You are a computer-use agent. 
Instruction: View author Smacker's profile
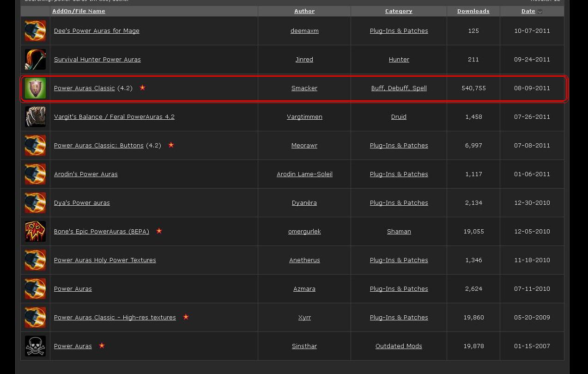pos(304,88)
